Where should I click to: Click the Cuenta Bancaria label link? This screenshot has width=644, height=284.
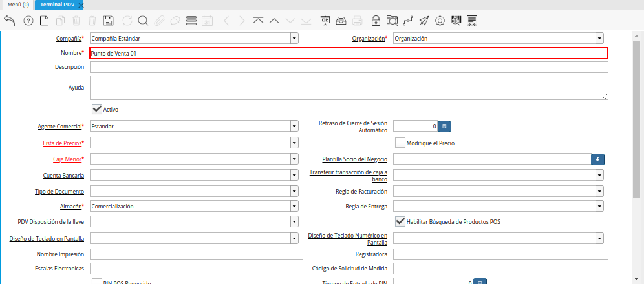[x=63, y=176]
